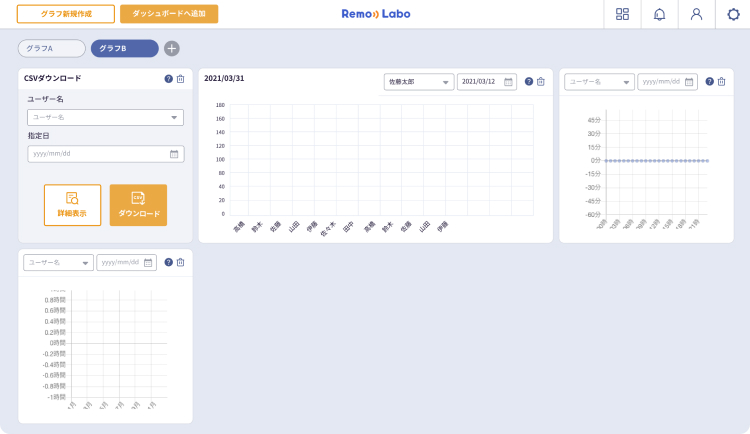The height and width of the screenshot is (434, 750).
Task: Delete the 2021/03/31 graph panel via trash icon
Action: coord(541,82)
